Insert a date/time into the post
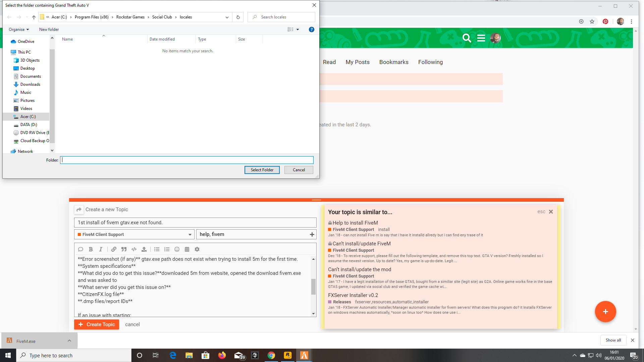Viewport: 644px width, 362px height. pos(187,249)
